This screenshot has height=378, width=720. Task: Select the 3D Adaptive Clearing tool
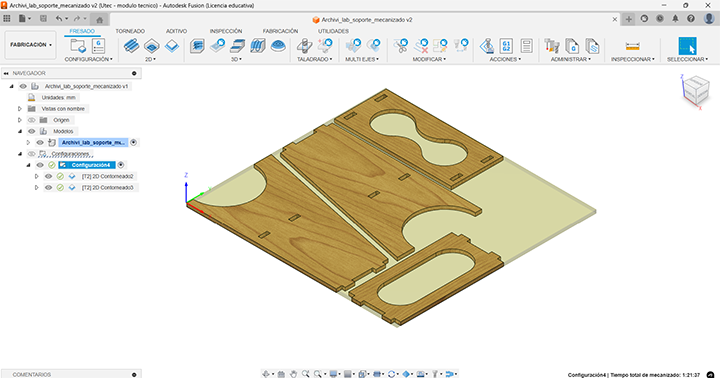pos(197,46)
